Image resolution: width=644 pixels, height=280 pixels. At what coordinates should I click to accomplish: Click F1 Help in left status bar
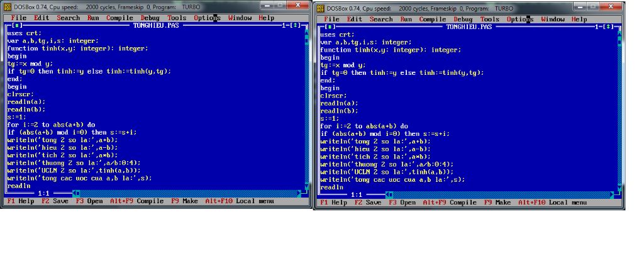click(21, 201)
